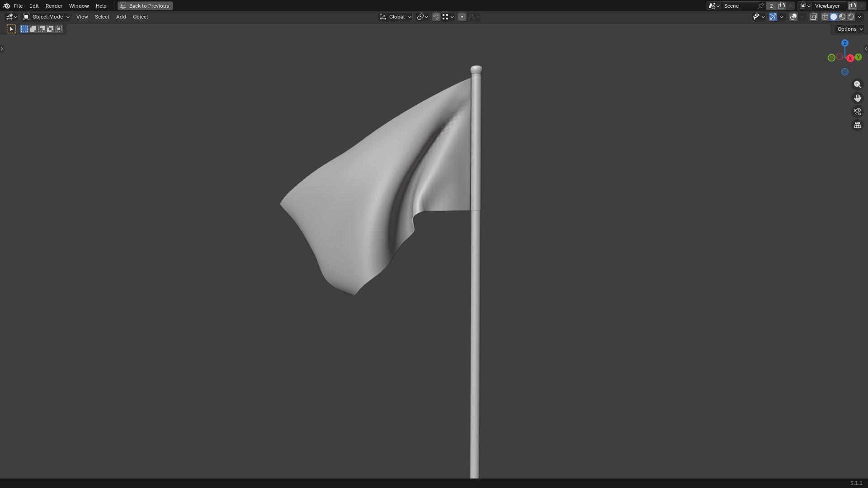Click the Z axis on the navigation gizmo
Screen dimensions: 868x488
845,43
